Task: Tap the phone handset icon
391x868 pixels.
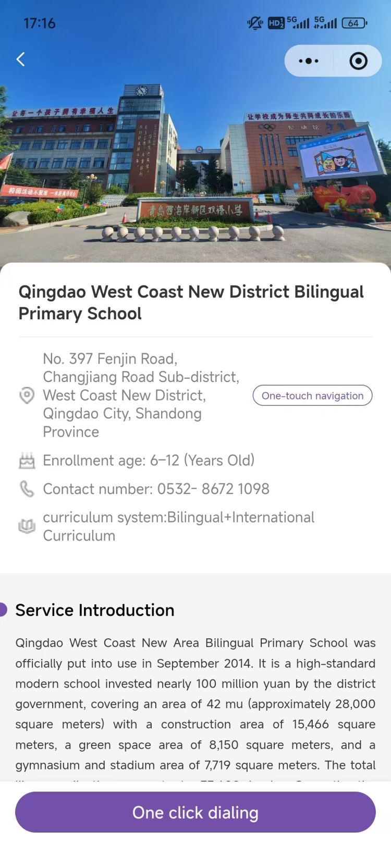Action: 27,489
